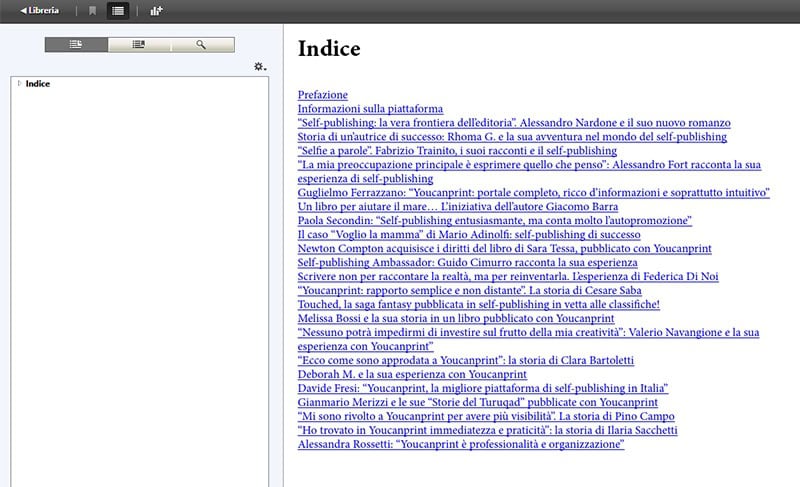The image size is (800, 487).
Task: Open the gear options dropdown
Action: (x=260, y=66)
